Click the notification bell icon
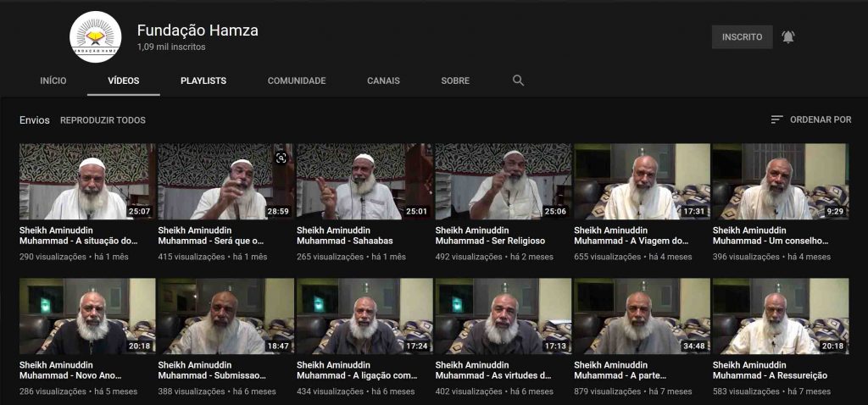The image size is (868, 405). [788, 37]
